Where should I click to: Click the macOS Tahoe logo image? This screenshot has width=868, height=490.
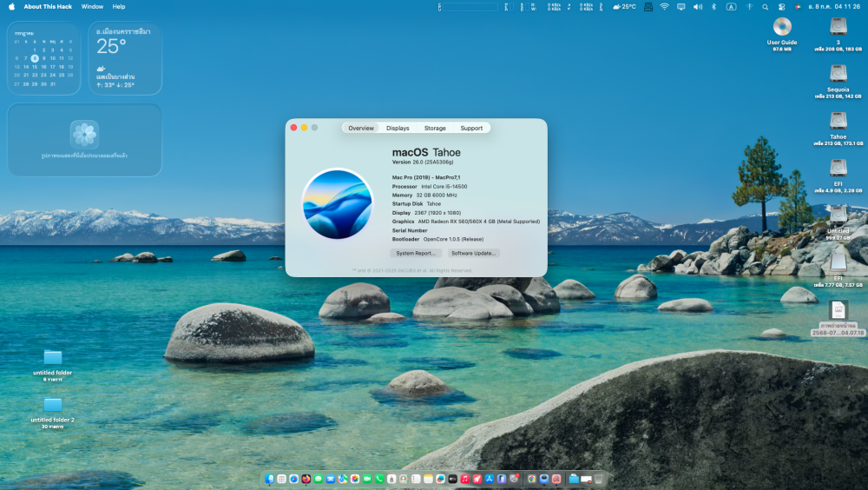tap(337, 204)
